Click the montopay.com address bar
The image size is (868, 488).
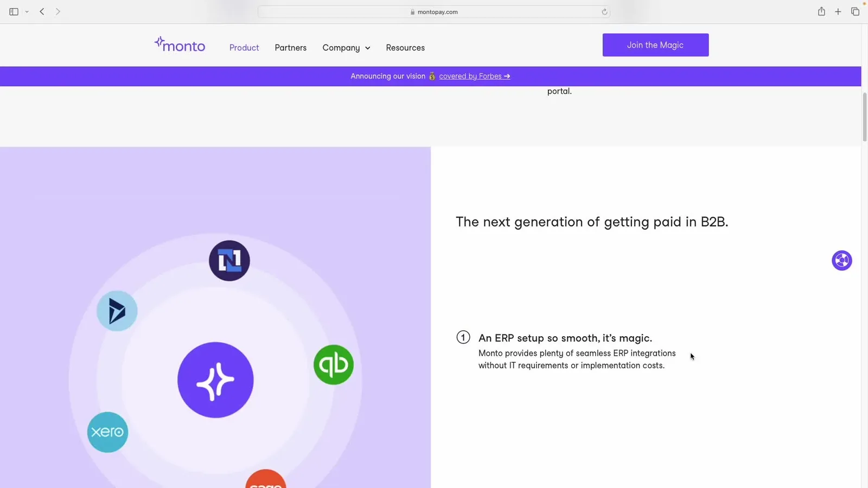tap(434, 12)
